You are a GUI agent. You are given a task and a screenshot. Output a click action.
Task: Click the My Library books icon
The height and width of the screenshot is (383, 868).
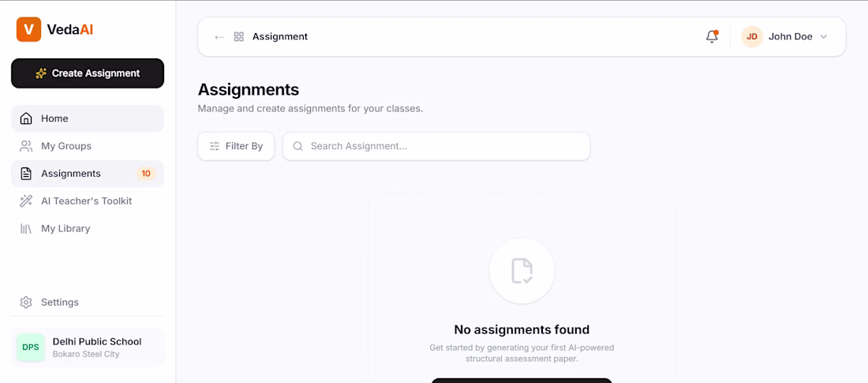pyautogui.click(x=26, y=228)
